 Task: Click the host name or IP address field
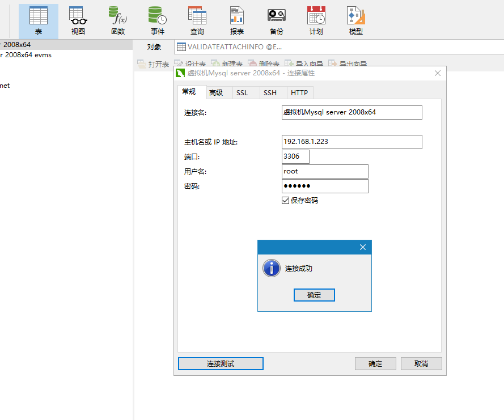click(x=352, y=142)
